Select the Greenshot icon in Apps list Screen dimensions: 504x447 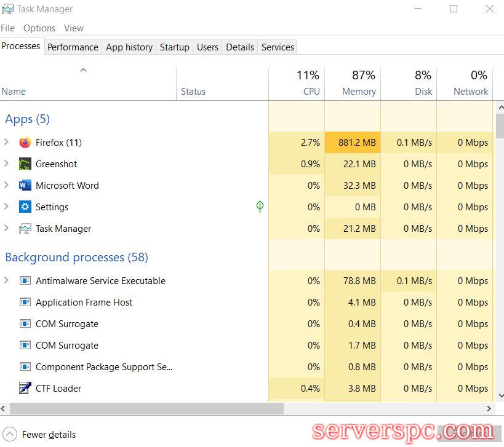coord(25,164)
